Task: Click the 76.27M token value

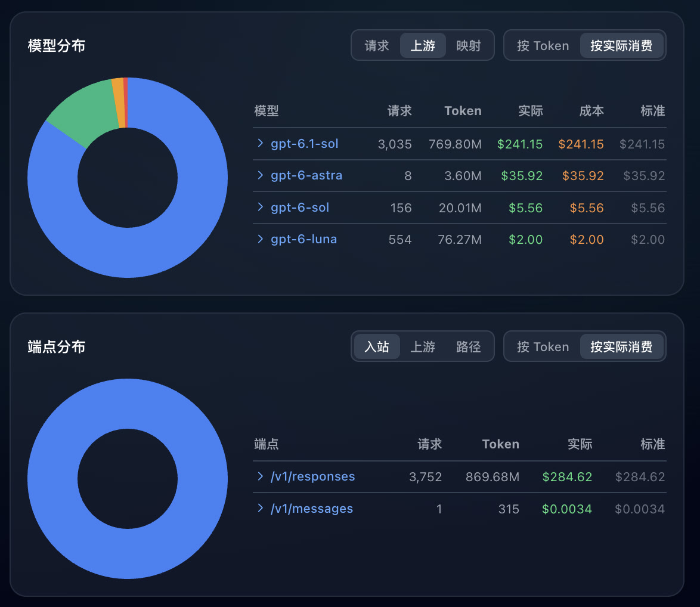Action: click(x=459, y=240)
